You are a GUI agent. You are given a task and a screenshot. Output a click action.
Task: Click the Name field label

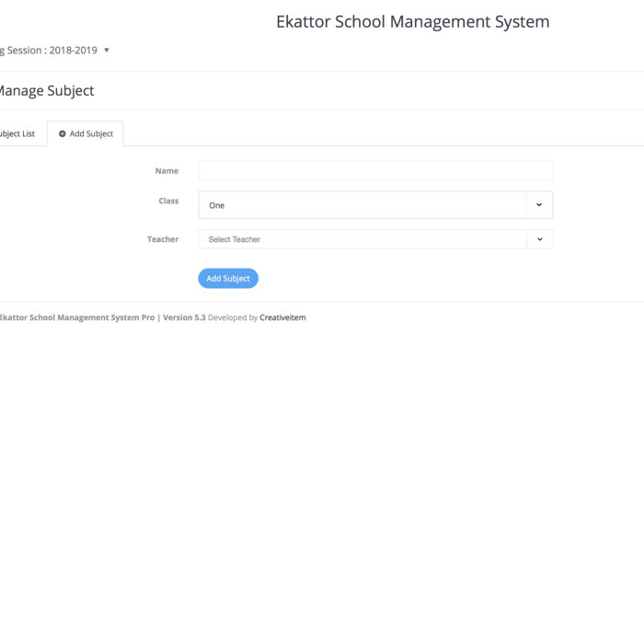167,171
